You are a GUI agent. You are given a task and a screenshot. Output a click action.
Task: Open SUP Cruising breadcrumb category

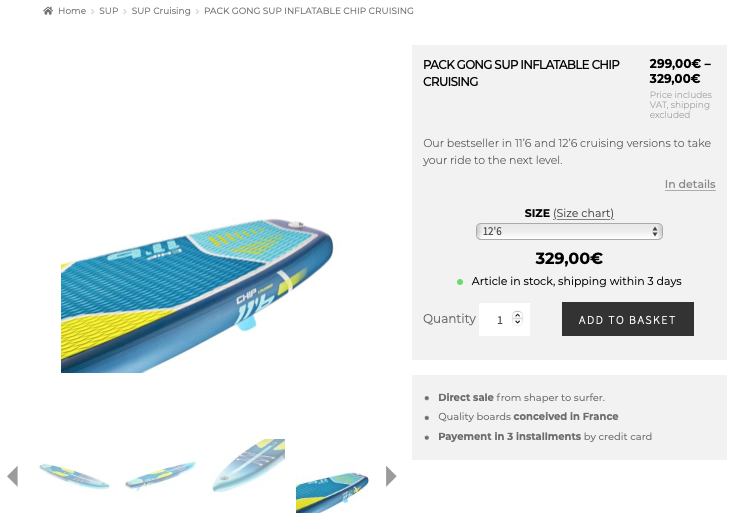pyautogui.click(x=161, y=11)
